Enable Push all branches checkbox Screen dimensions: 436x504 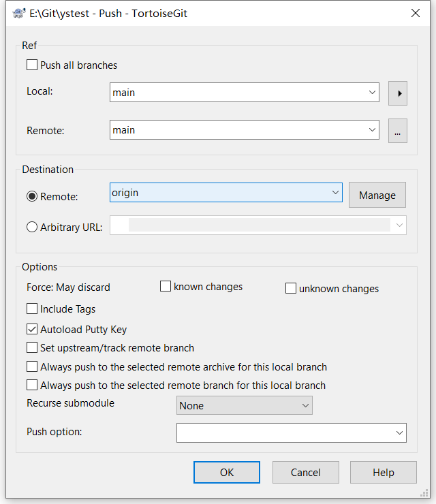point(32,65)
